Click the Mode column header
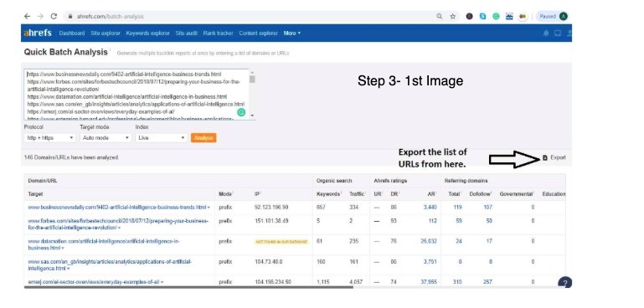The height and width of the screenshot is (308, 644). (x=226, y=194)
